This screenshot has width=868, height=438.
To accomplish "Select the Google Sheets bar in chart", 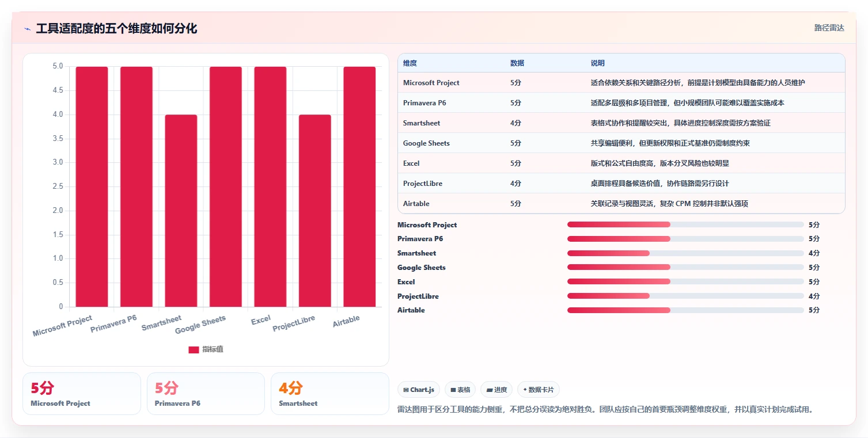I will [x=226, y=186].
